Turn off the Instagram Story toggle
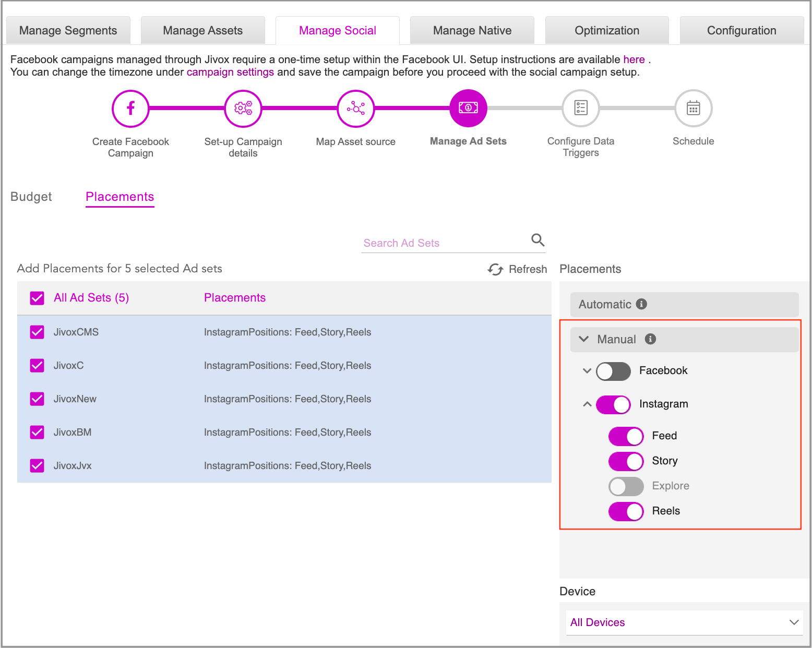The height and width of the screenshot is (648, 812). click(x=626, y=461)
